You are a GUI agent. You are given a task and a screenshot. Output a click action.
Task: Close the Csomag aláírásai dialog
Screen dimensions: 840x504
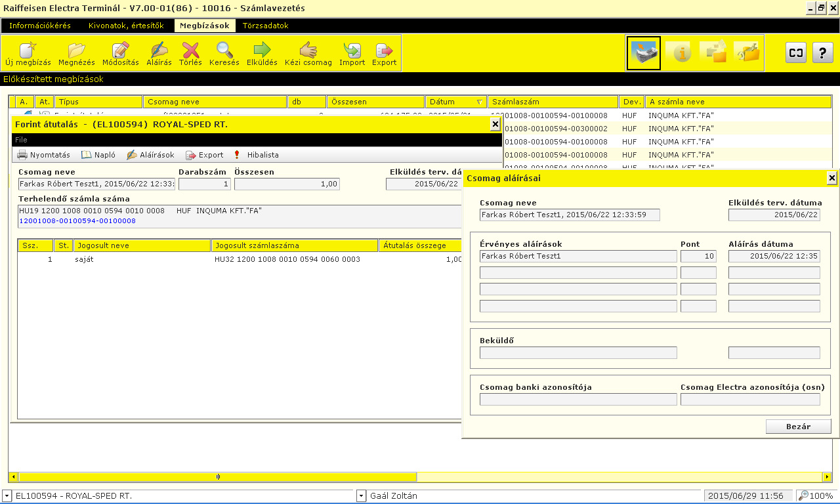point(831,178)
